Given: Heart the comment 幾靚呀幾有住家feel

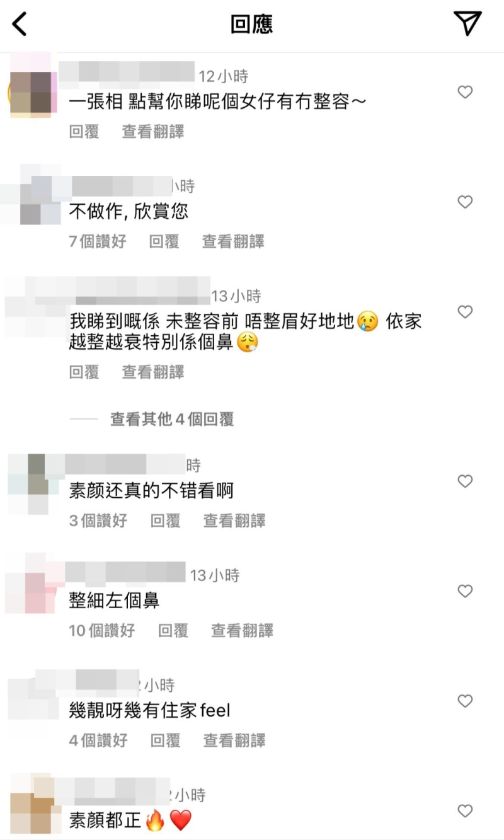Looking at the screenshot, I should 465,701.
